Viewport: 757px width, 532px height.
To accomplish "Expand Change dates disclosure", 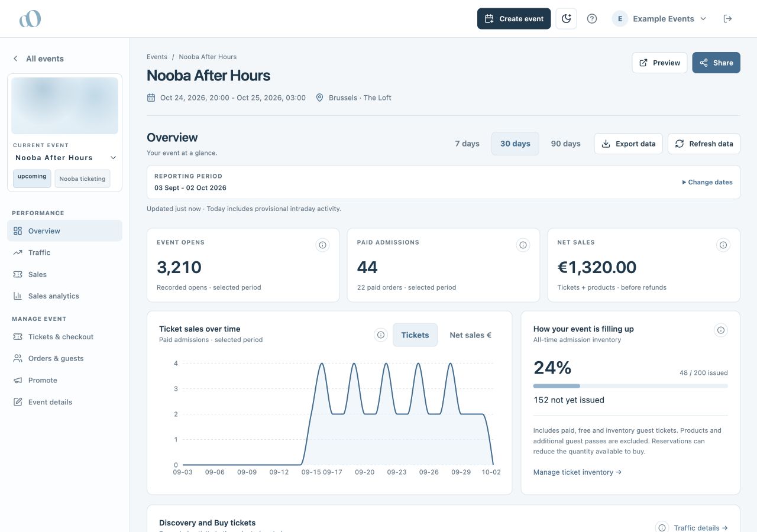I will click(707, 182).
